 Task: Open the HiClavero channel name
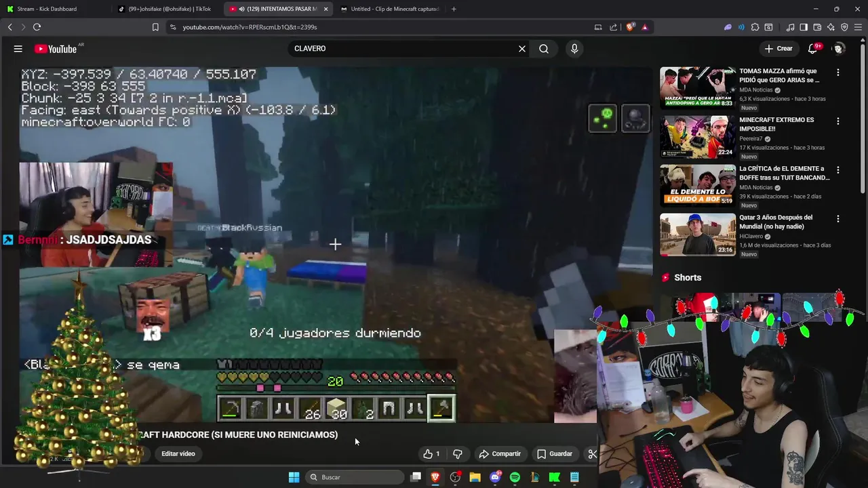[x=751, y=237]
